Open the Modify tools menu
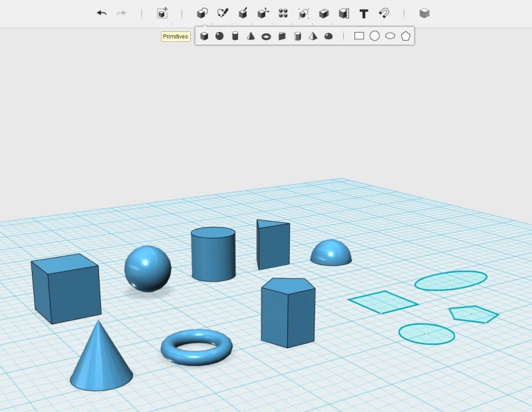The image size is (532, 412). click(x=263, y=13)
